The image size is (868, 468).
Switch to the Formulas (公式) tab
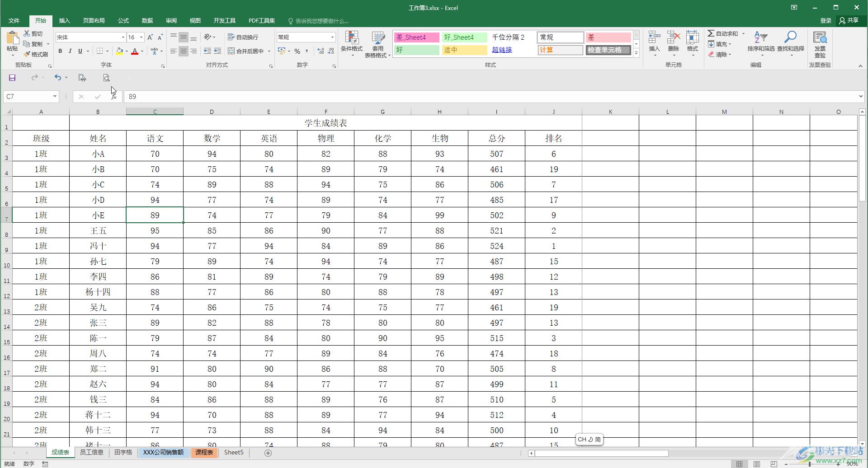(x=123, y=21)
